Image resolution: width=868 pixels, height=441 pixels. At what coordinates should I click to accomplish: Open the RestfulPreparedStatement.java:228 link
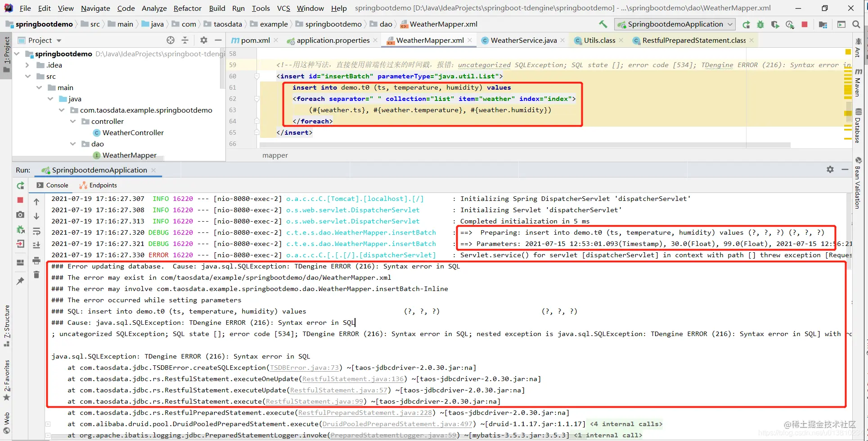coord(365,413)
